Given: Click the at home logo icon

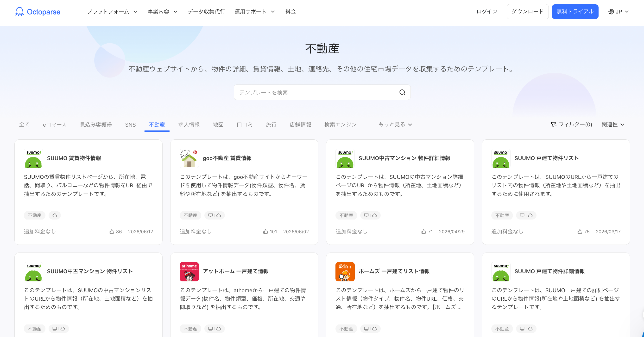Looking at the screenshot, I should point(189,272).
